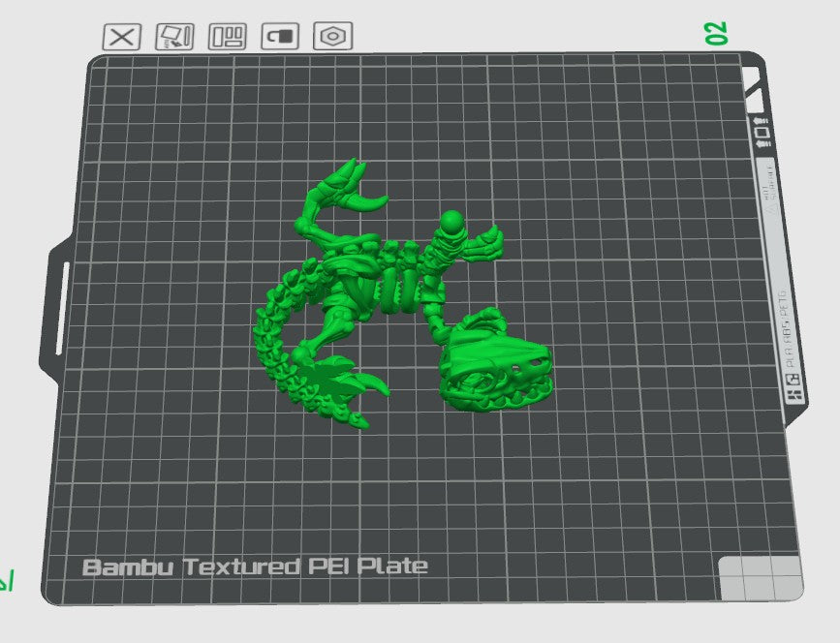
Task: Click the round ball atop the model's neck
Action: click(451, 223)
